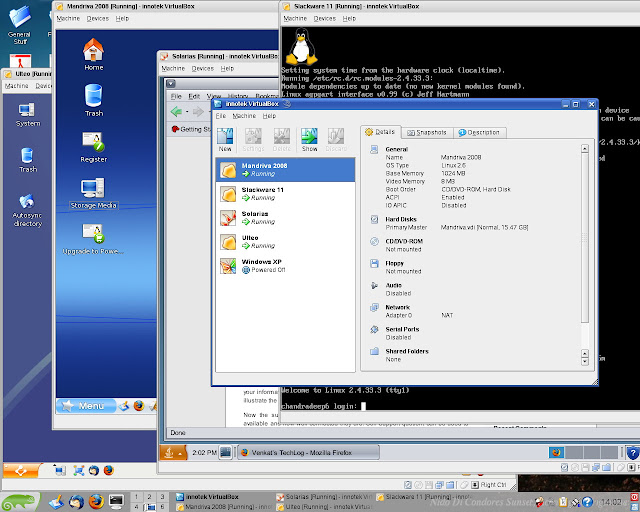Open Devices menu in Mandriva 2008 window

click(x=98, y=18)
